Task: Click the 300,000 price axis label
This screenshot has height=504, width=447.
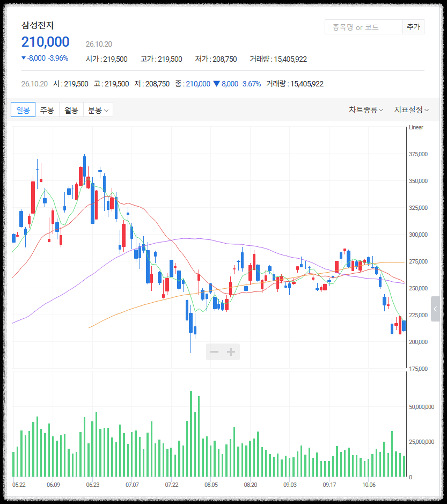Action: pyautogui.click(x=418, y=235)
